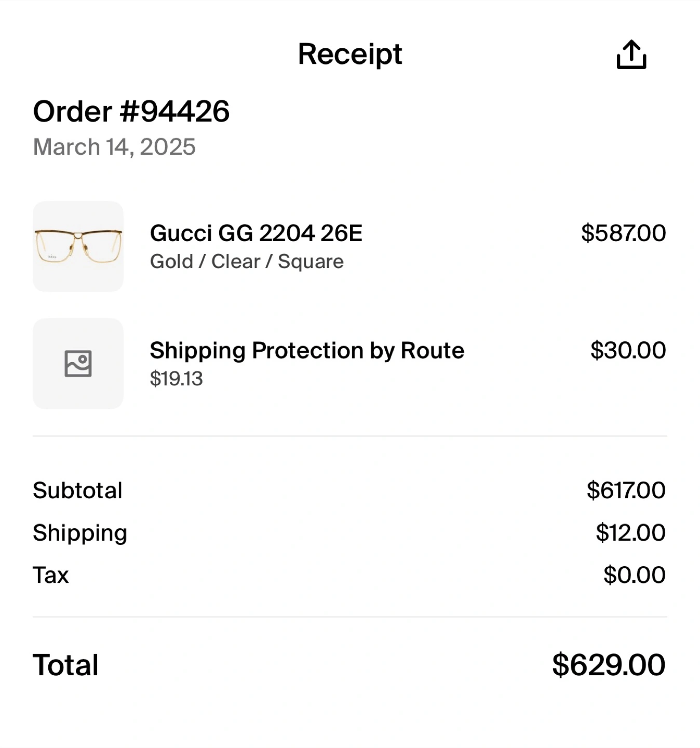Click the bold Total label

[65, 665]
